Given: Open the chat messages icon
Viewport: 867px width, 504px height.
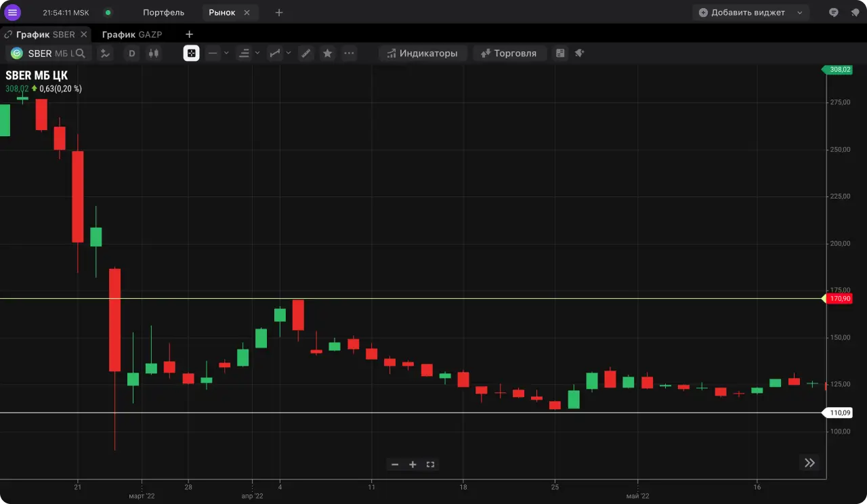Looking at the screenshot, I should (x=834, y=12).
